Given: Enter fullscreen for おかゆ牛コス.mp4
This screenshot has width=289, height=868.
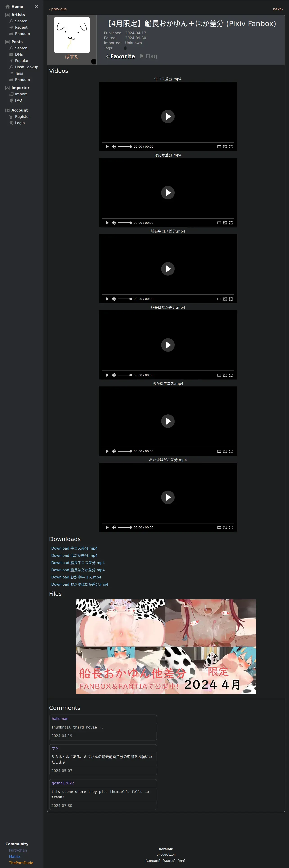Looking at the screenshot, I should tap(231, 451).
